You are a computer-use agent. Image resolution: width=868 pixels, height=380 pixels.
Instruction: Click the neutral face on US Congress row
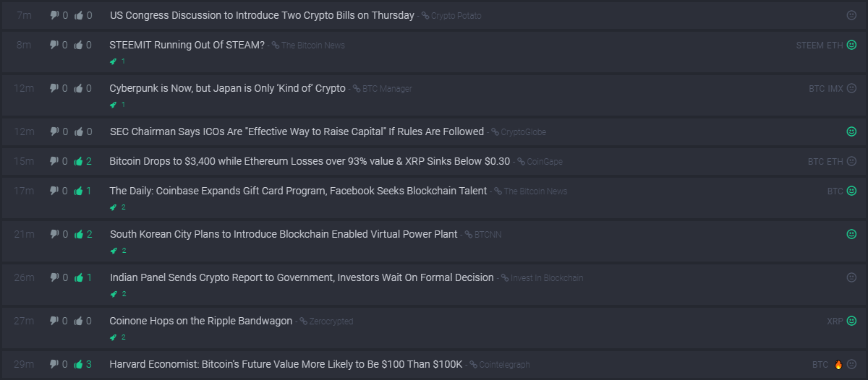click(851, 15)
